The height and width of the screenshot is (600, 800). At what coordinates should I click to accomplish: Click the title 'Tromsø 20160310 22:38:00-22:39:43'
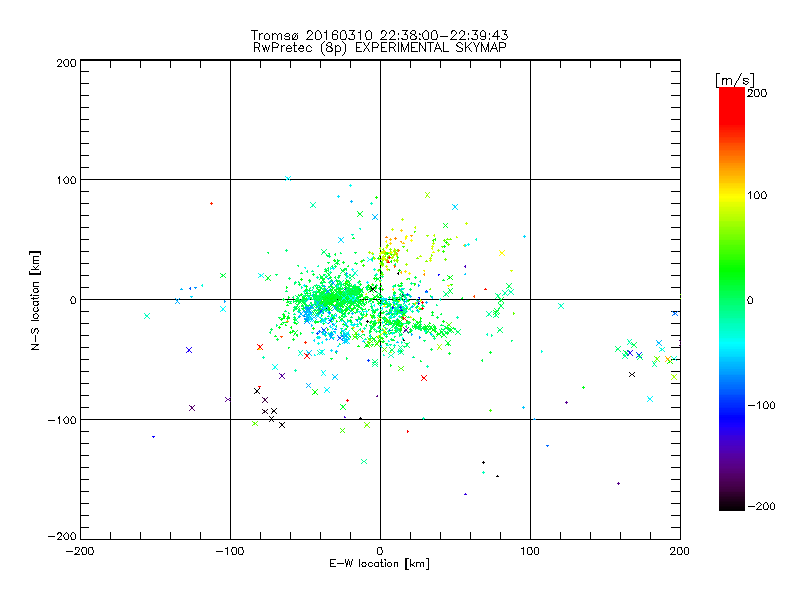(x=379, y=35)
